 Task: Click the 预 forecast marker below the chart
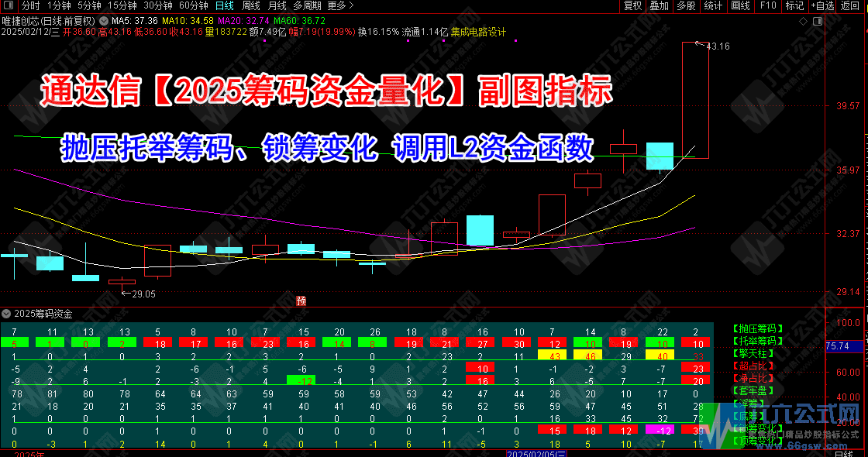pyautogui.click(x=301, y=301)
